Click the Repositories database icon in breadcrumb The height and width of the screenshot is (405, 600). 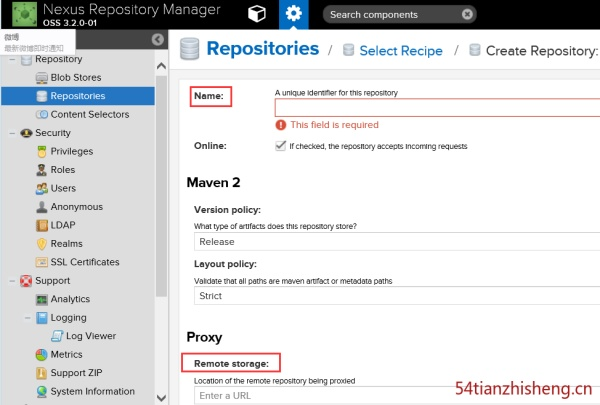(190, 49)
